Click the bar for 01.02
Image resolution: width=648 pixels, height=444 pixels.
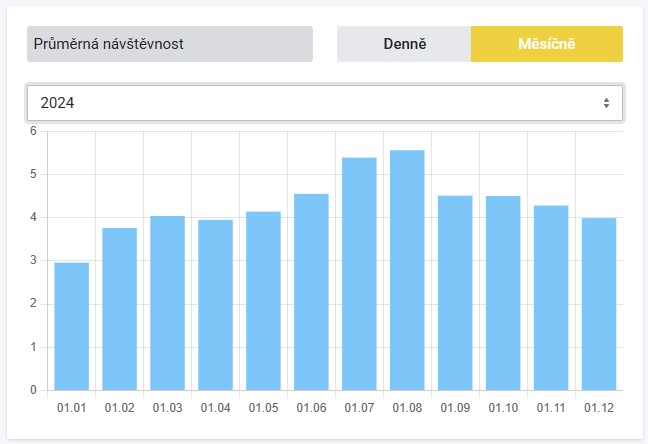119,309
